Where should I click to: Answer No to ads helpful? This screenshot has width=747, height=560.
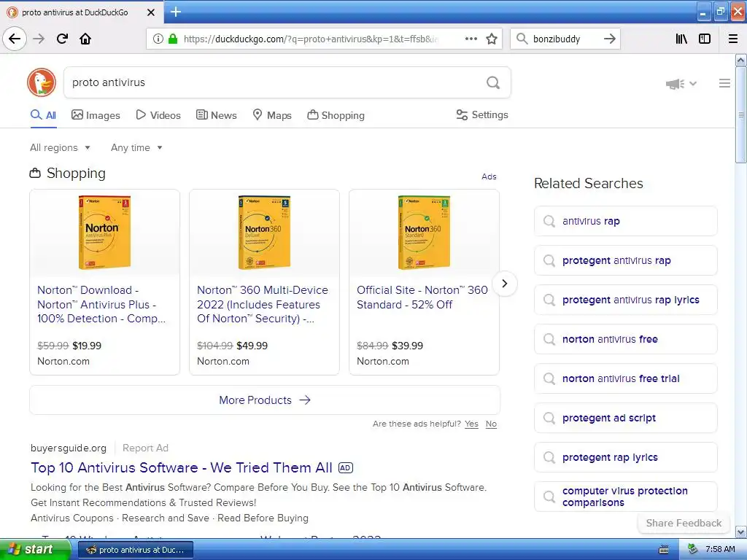pos(491,424)
